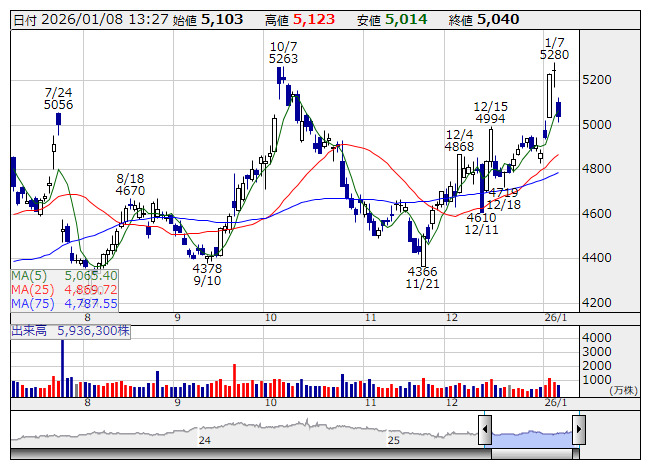Jump to year 24 in the overview strip
Screen dimensions: 653x470
pyautogui.click(x=204, y=440)
